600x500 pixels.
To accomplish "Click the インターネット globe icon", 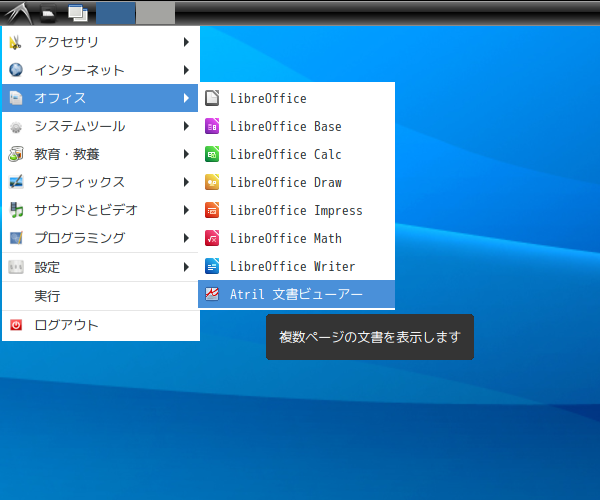I will click(x=16, y=70).
